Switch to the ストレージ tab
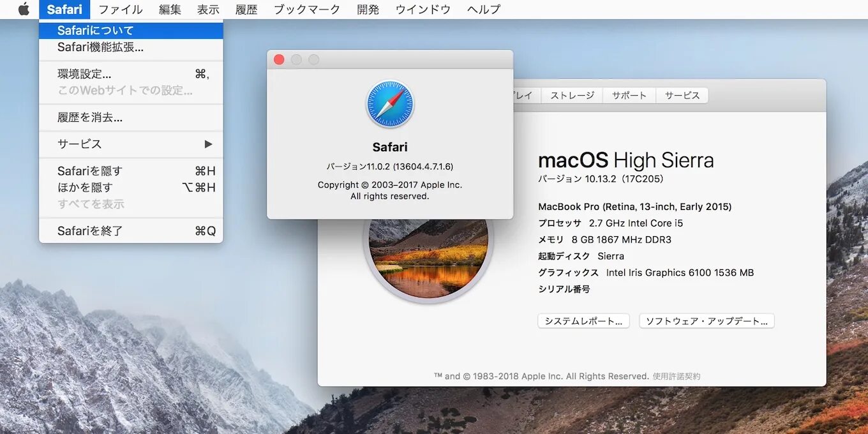Viewport: 868px width, 434px height. [572, 95]
